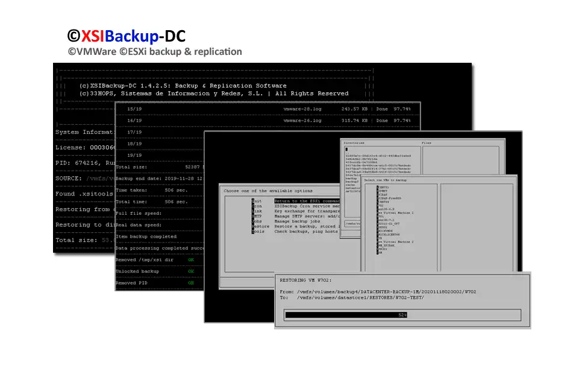The image size is (588, 368).
Task: Click the 'PID: 674216' line
Action: (x=85, y=163)
